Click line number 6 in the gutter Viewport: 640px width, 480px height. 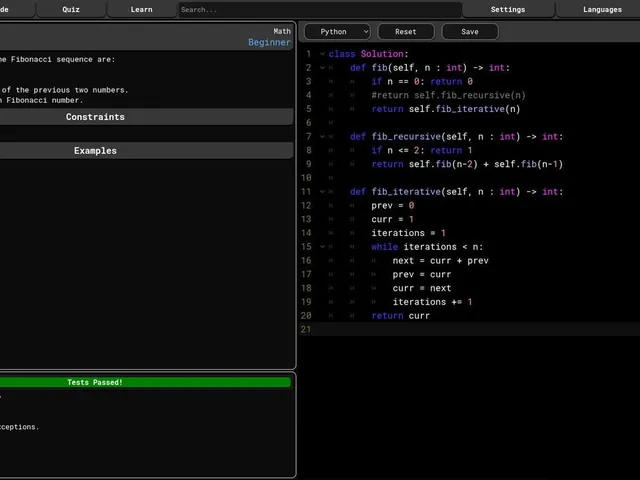[x=309, y=122]
